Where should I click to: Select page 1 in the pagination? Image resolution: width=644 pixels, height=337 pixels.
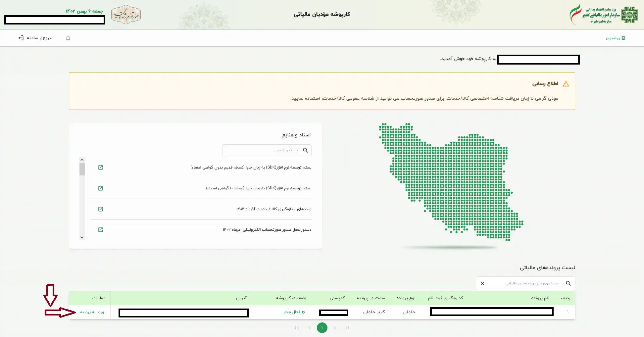coord(322,328)
